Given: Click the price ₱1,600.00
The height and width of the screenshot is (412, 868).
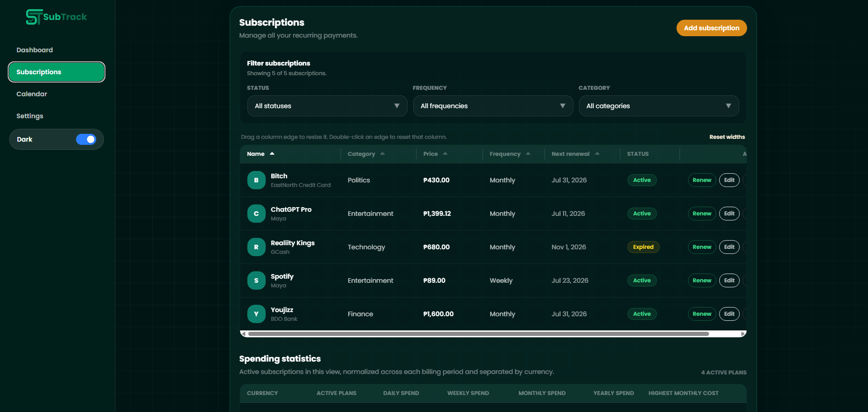Looking at the screenshot, I should [x=438, y=314].
